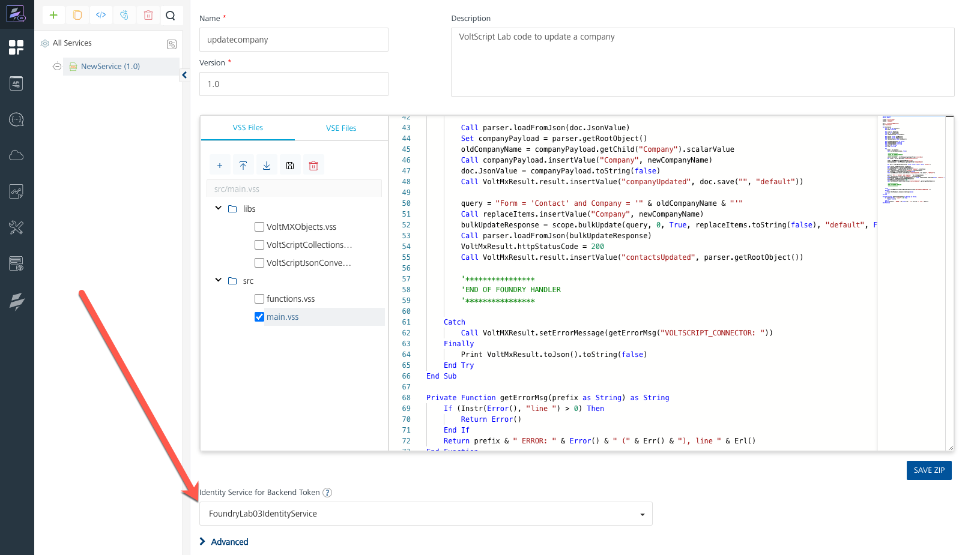
Task: Check the VoltScriptJsonConverter checkbox
Action: pos(259,263)
